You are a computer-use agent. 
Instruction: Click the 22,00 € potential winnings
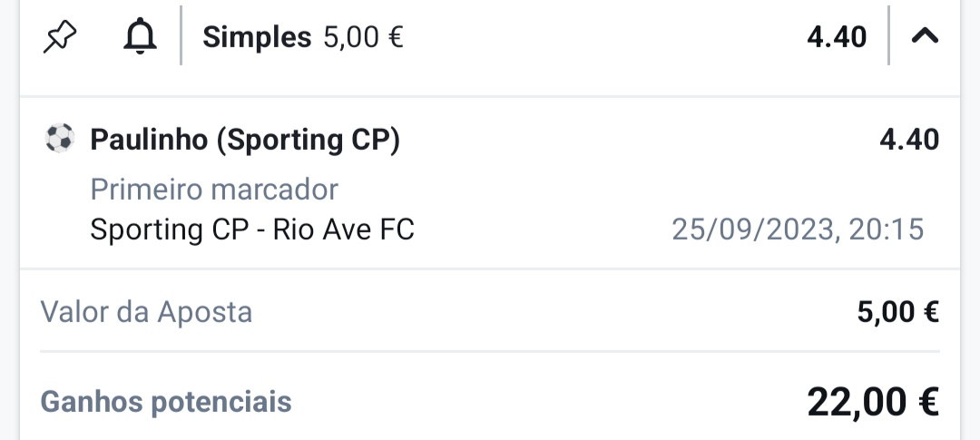tap(873, 402)
